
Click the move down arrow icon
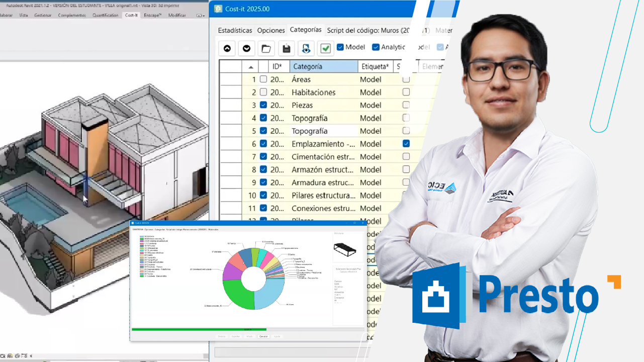[246, 48]
